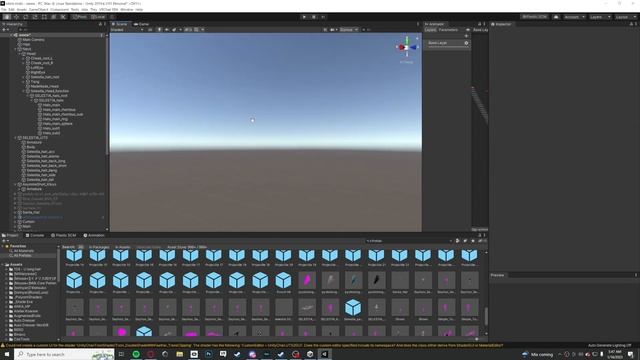Click the Plastic SCM toolbar button
640x360 pixels.
click(x=534, y=17)
